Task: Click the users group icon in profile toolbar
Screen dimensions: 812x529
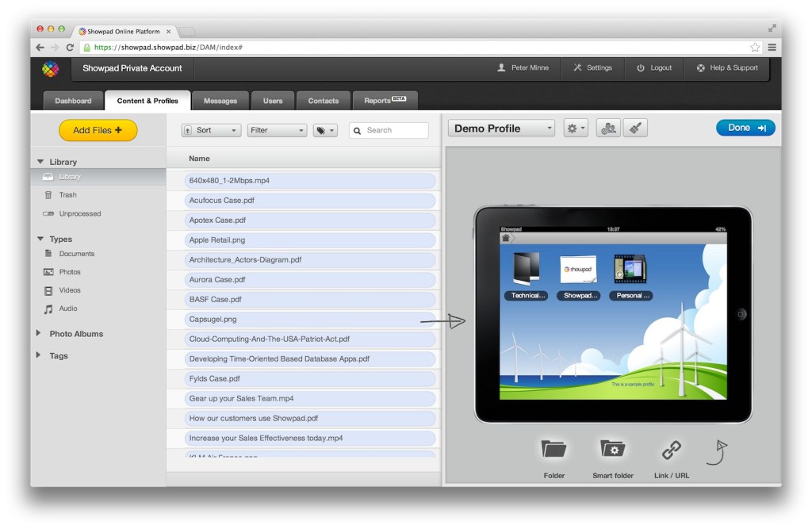Action: click(x=608, y=128)
